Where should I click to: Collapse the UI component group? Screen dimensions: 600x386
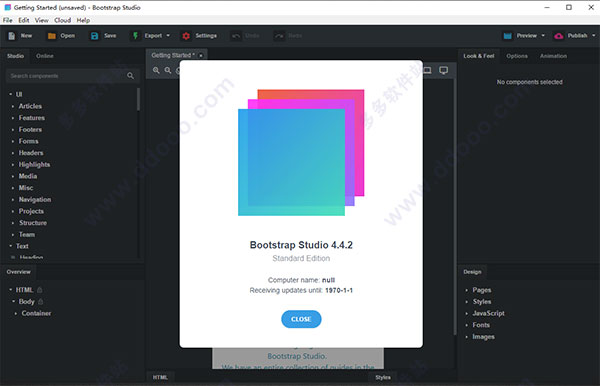click(10, 94)
